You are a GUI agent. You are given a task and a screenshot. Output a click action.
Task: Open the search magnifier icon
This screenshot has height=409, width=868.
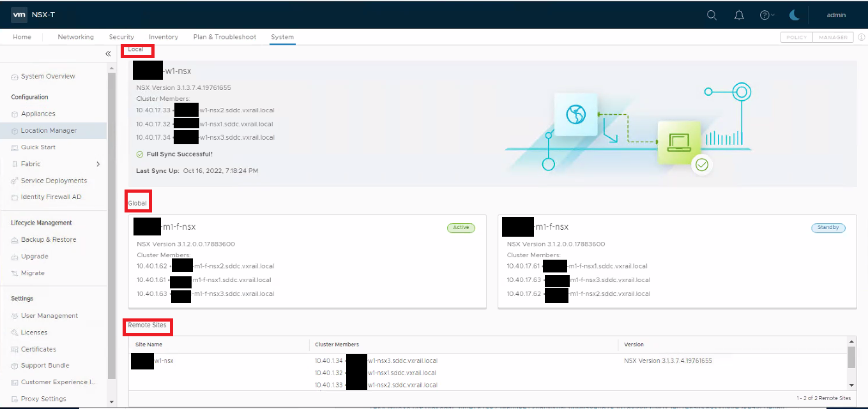712,15
